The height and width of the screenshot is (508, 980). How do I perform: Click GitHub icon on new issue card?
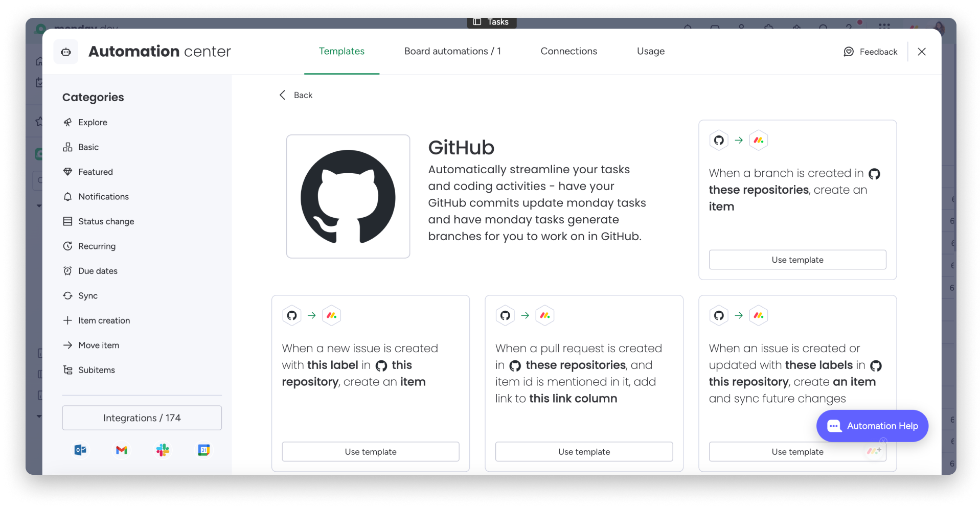coord(292,315)
